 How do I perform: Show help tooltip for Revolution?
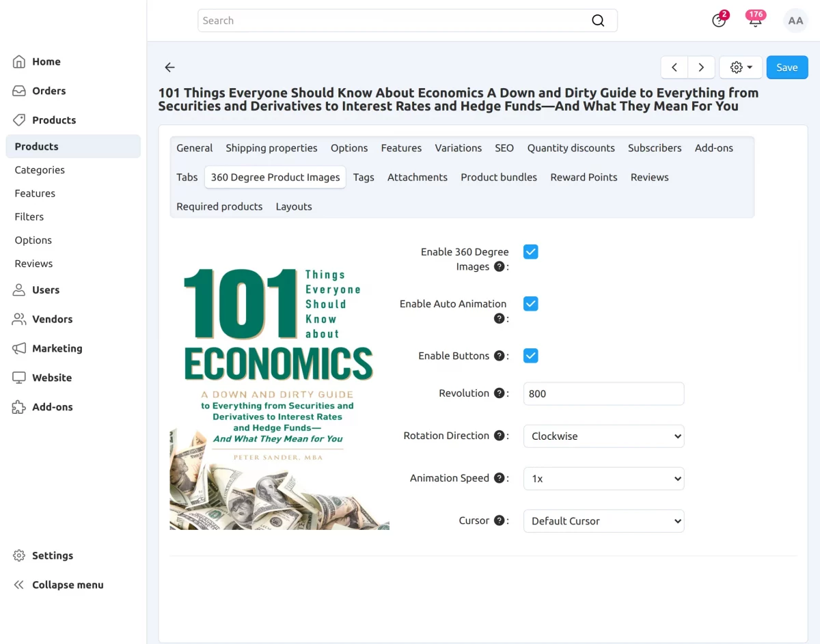pos(500,393)
